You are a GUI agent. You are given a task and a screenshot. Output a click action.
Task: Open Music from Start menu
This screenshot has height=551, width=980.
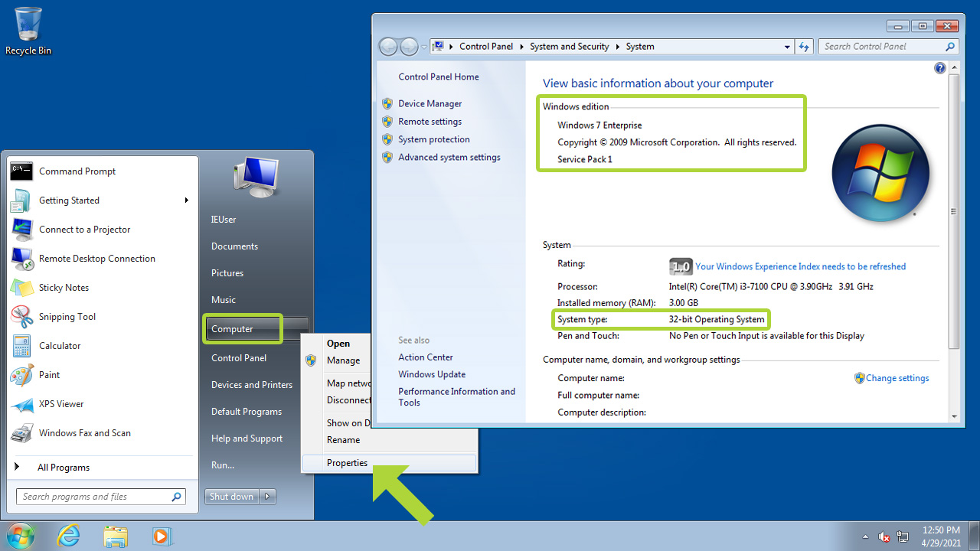pos(224,300)
